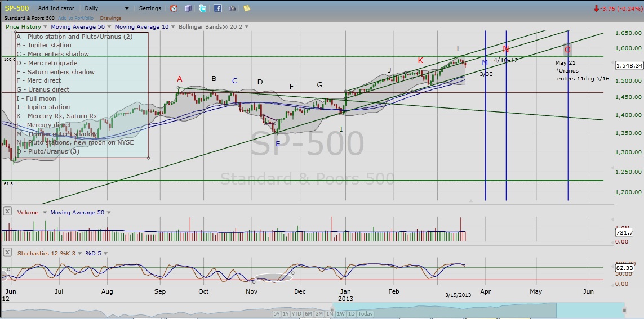Close the Volume panel with X

7,212
